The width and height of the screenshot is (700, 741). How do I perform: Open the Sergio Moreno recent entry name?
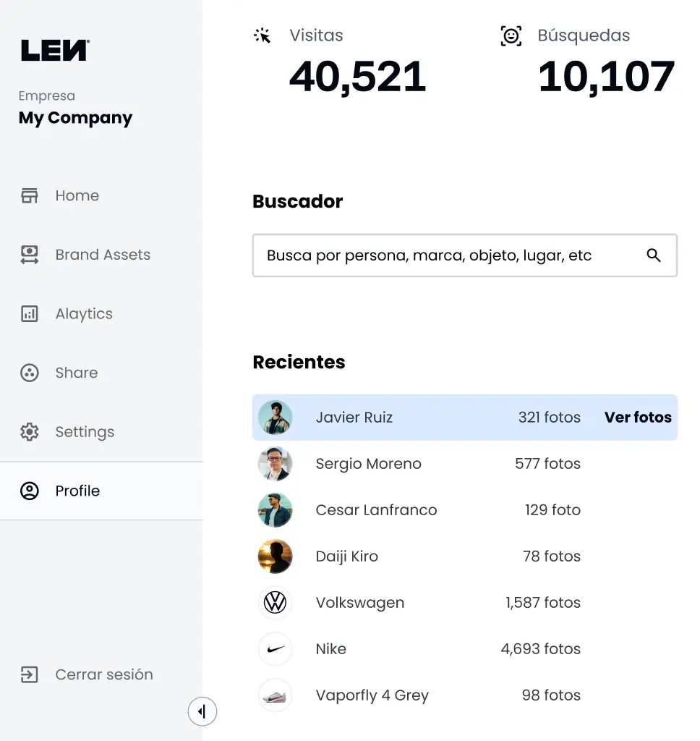tap(368, 464)
